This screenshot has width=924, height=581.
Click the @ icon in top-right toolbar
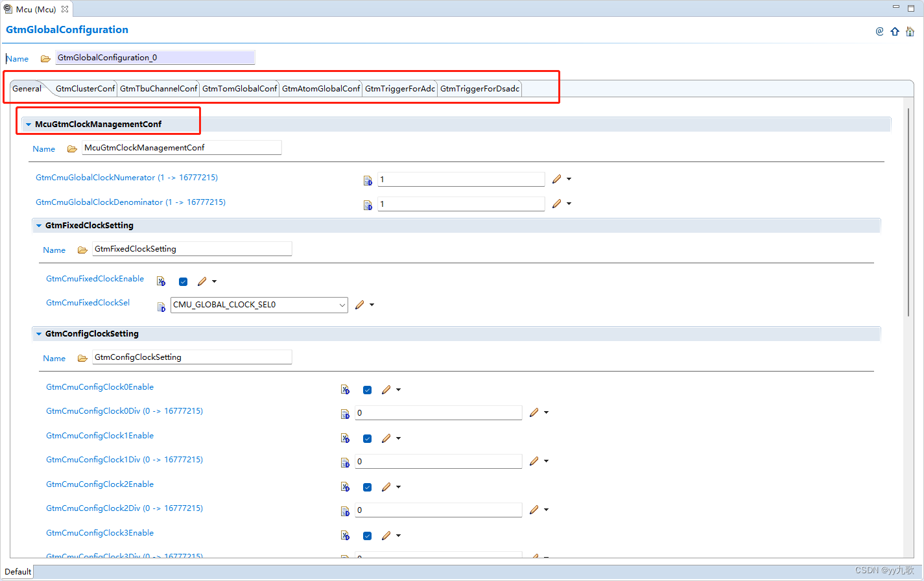coord(879,31)
